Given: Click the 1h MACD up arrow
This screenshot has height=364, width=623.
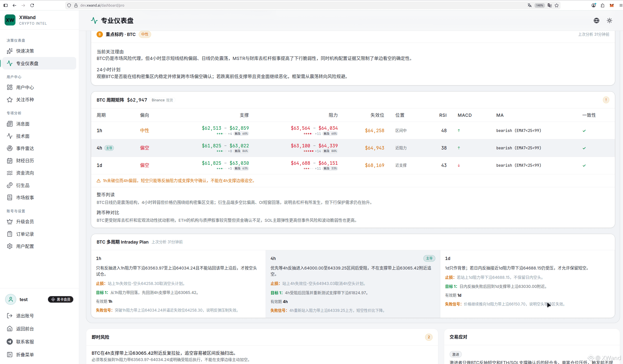Looking at the screenshot, I should pyautogui.click(x=459, y=131).
